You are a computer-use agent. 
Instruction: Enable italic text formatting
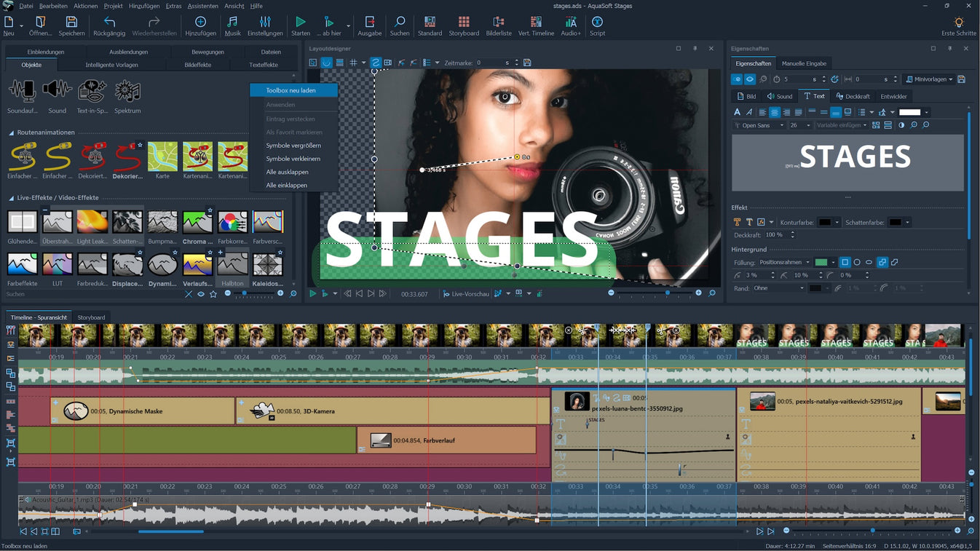748,111
